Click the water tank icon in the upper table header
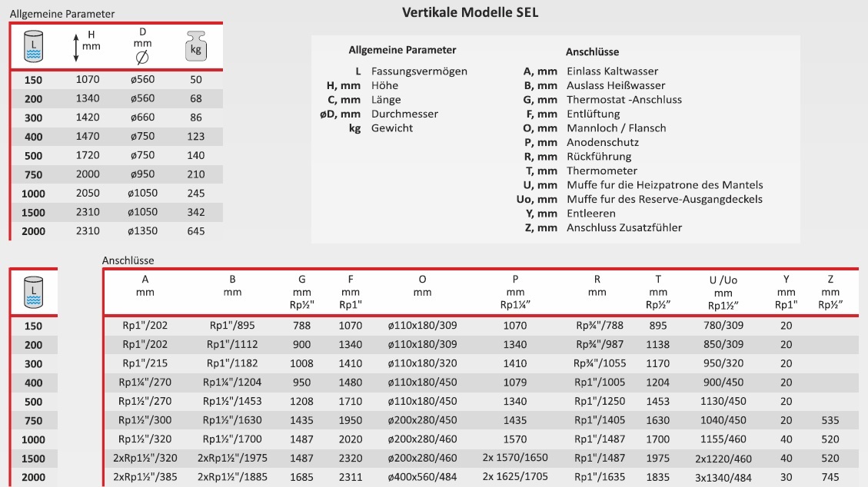The height and width of the screenshot is (487, 868). click(x=32, y=46)
